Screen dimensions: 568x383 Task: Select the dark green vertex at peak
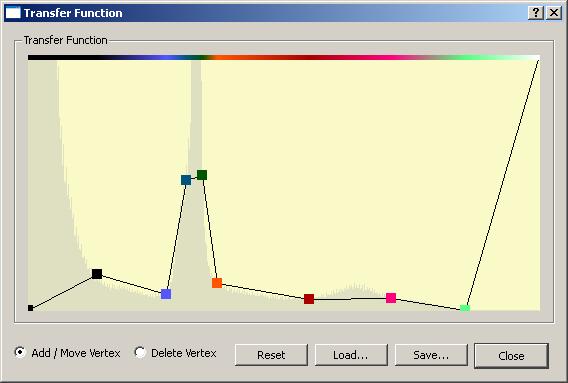coord(202,175)
